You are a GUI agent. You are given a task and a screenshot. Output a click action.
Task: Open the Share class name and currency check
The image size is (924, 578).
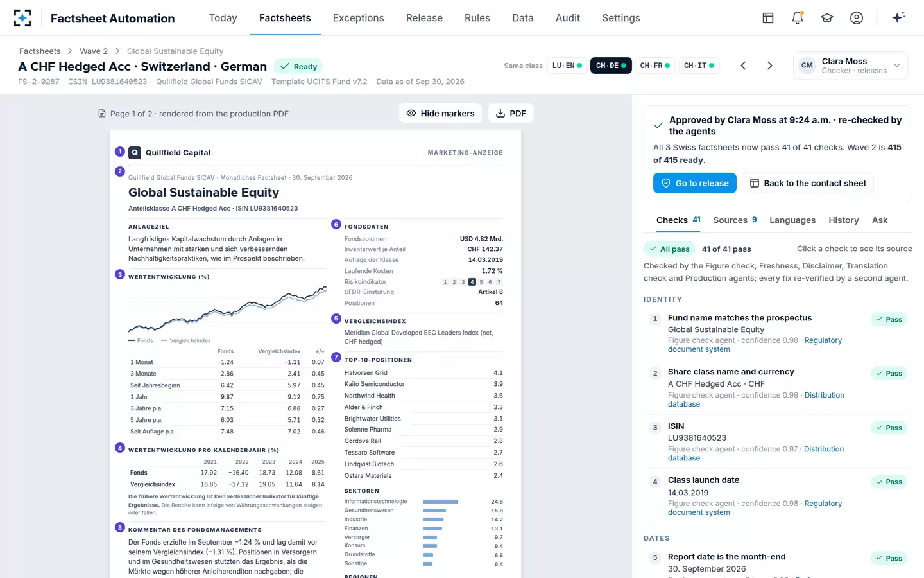tap(778, 387)
